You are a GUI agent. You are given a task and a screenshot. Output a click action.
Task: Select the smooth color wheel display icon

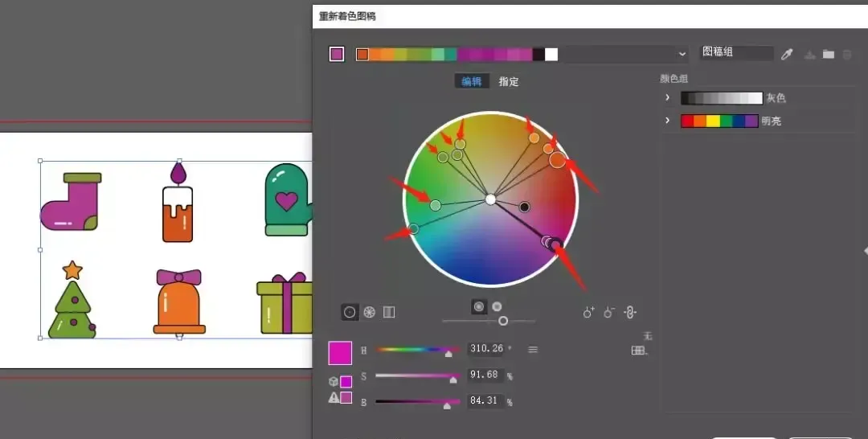tap(350, 312)
